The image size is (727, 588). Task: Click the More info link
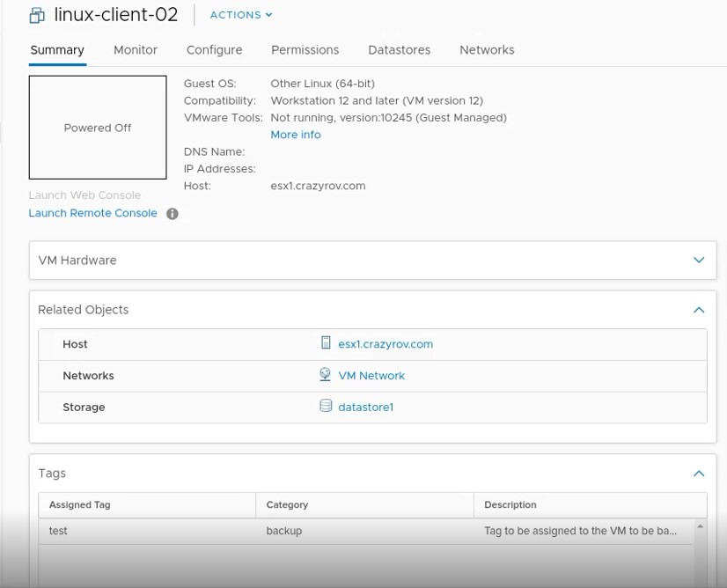296,135
